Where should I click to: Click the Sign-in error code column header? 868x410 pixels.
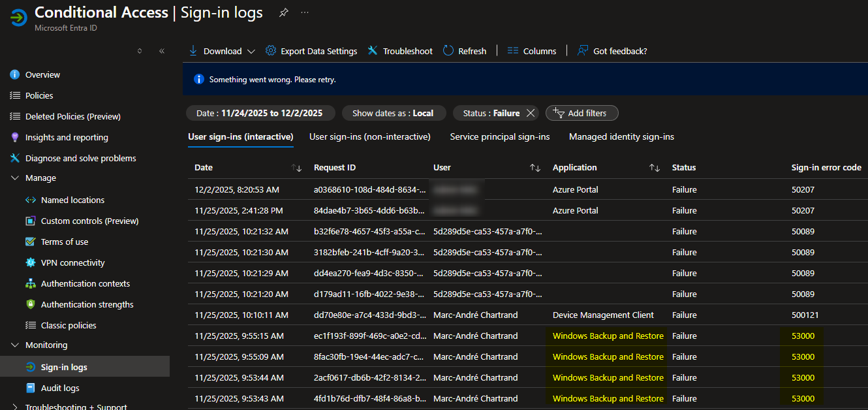tap(826, 168)
